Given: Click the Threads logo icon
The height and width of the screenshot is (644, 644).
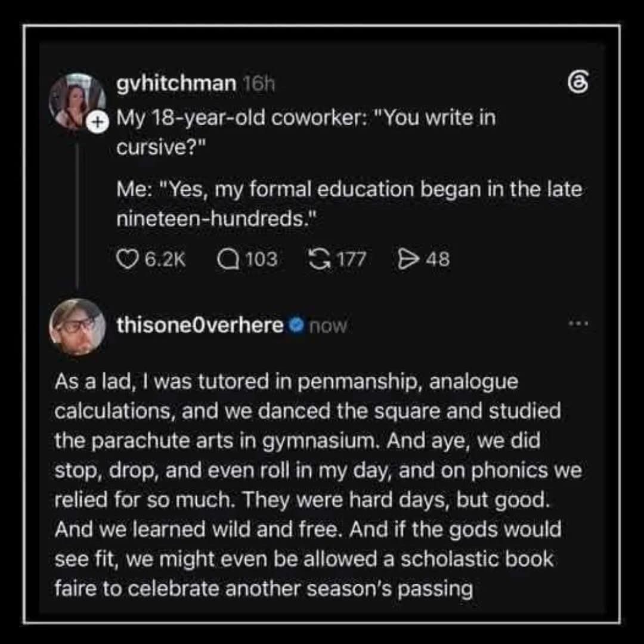Looking at the screenshot, I should (x=578, y=82).
